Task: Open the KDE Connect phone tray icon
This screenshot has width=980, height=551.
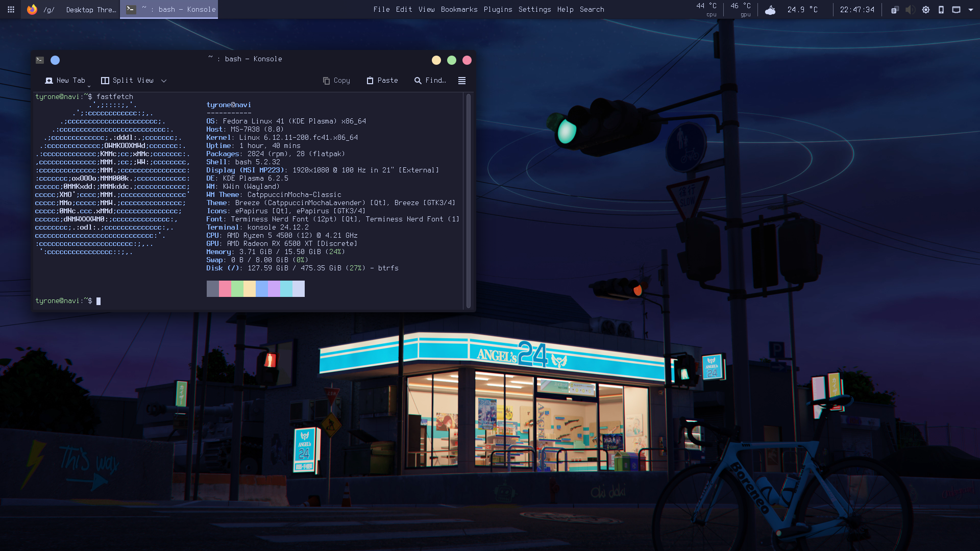Action: tap(941, 10)
